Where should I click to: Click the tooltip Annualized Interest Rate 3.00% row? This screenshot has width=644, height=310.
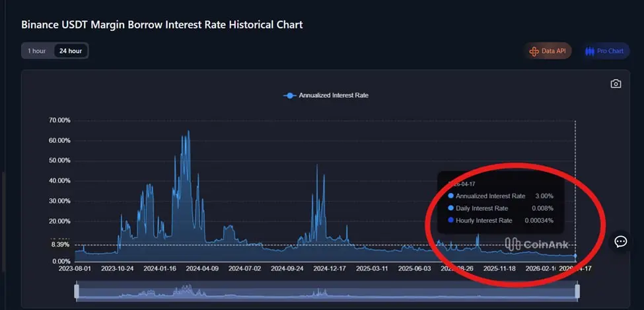coord(501,196)
